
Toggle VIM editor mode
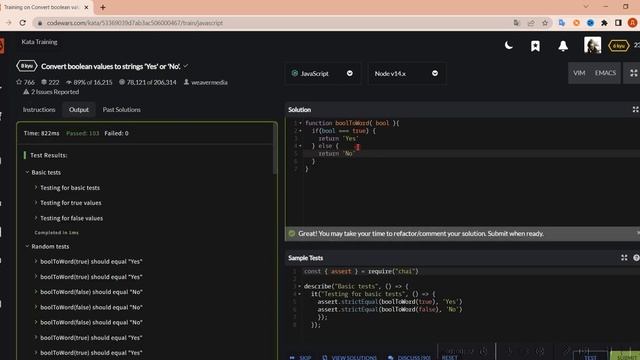[x=579, y=73]
